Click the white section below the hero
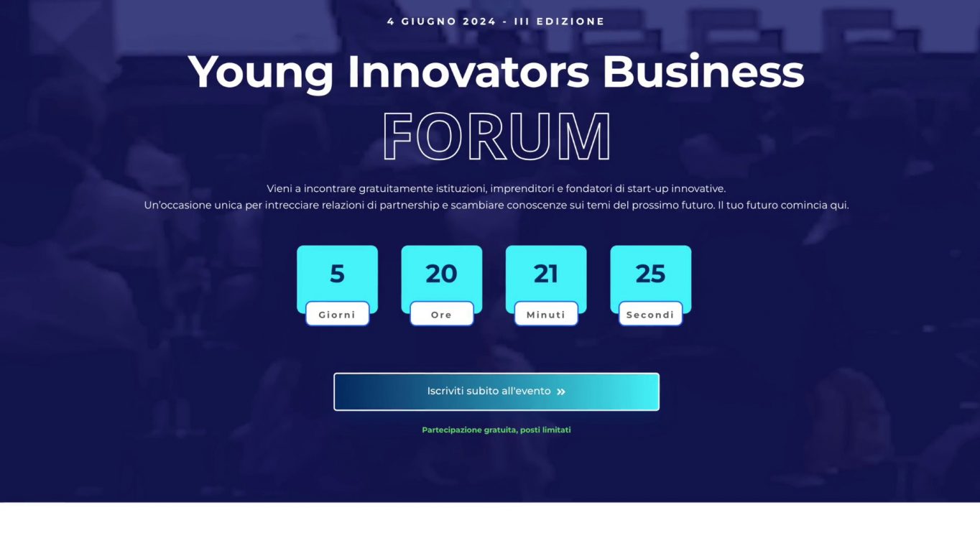Screen dimensions: 980x551 click(x=490, y=527)
